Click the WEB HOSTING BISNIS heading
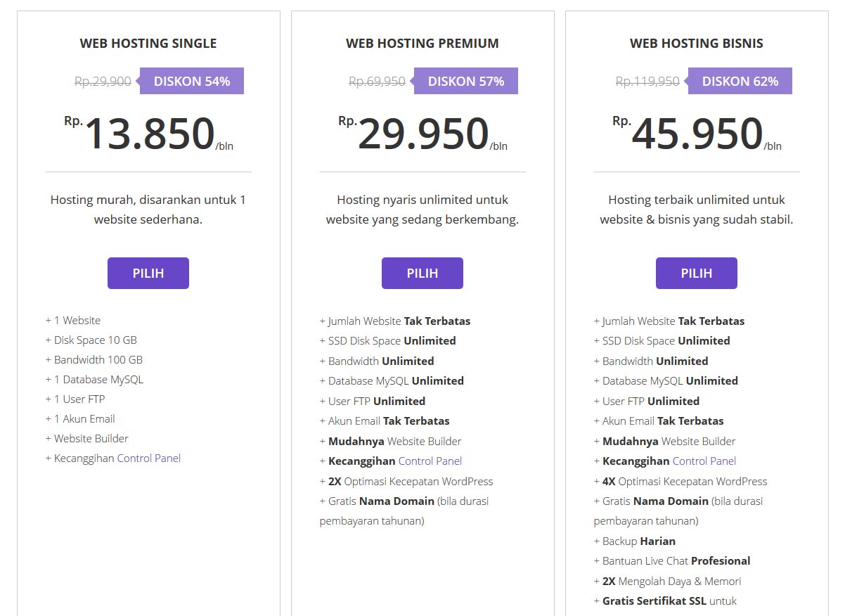Screen dimensions: 845x616 coord(697,43)
